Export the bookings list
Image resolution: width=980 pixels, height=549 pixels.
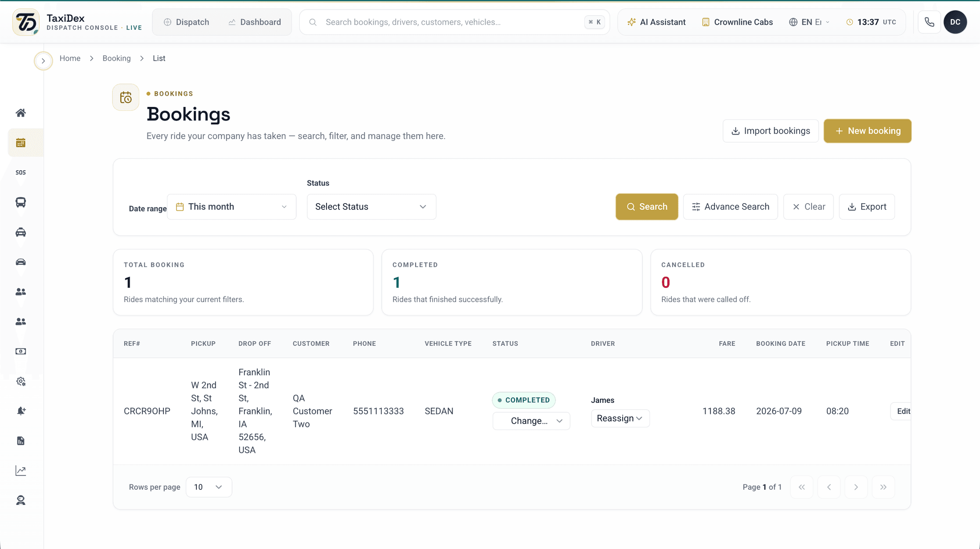[867, 207]
